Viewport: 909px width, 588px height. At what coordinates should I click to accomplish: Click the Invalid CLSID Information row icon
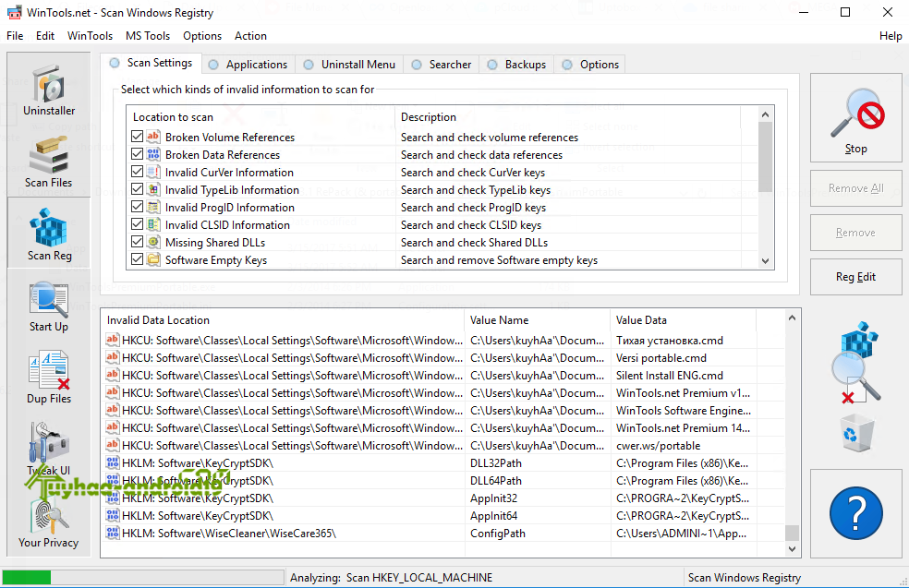click(x=153, y=224)
